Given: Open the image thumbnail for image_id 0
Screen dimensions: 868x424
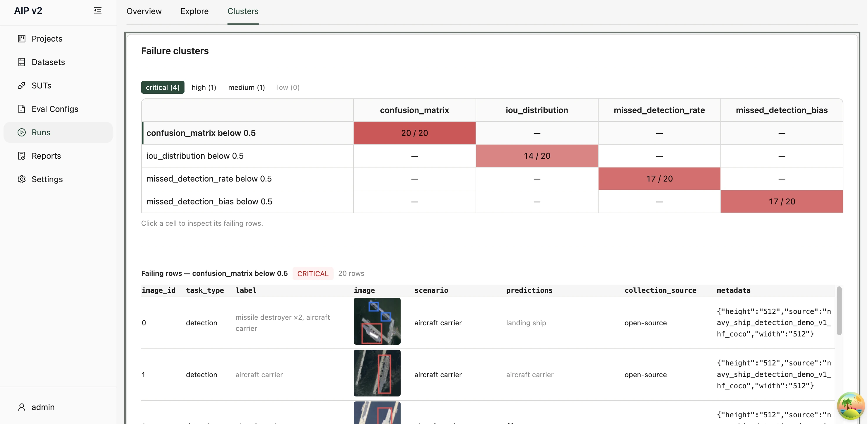Looking at the screenshot, I should [377, 321].
